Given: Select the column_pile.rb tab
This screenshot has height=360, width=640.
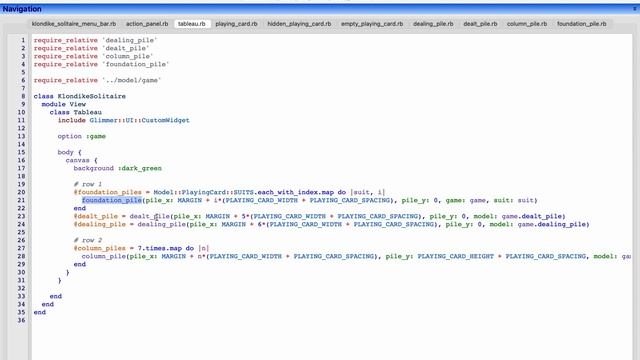Looking at the screenshot, I should [527, 24].
